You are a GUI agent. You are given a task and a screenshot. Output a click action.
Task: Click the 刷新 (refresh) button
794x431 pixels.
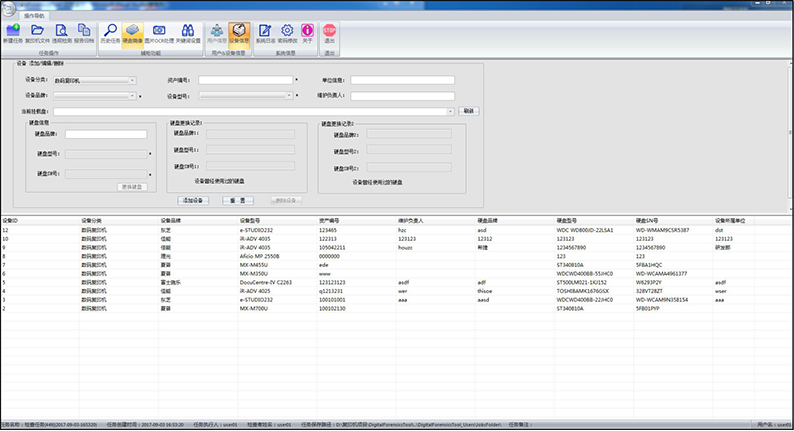pyautogui.click(x=469, y=111)
